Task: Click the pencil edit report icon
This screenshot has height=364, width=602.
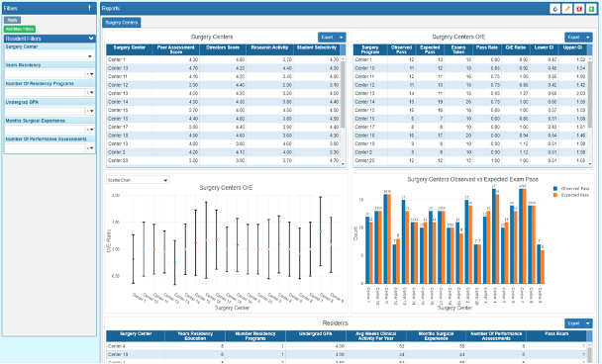Action: point(567,9)
